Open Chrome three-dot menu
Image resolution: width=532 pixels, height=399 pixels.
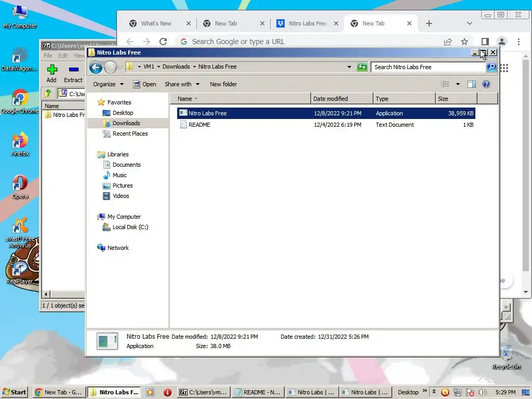click(518, 42)
